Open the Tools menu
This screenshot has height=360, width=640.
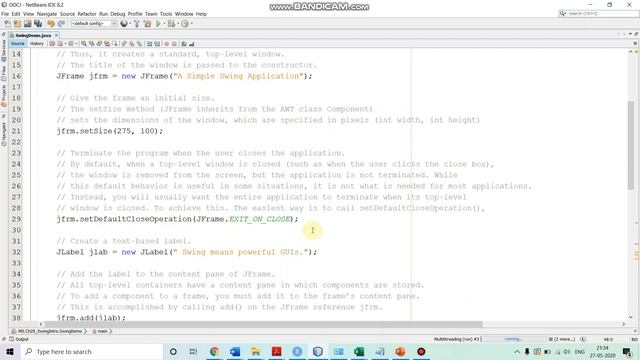166,14
